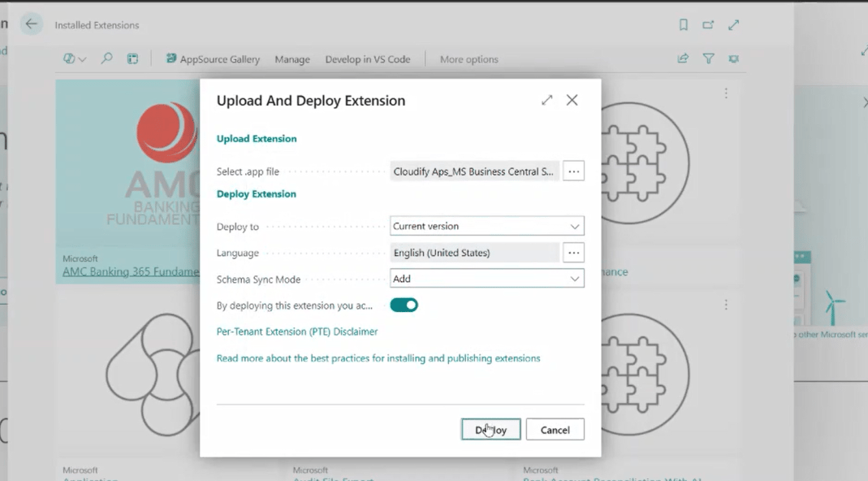The height and width of the screenshot is (481, 868).
Task: Open the Schema Sync Mode dropdown
Action: [486, 279]
